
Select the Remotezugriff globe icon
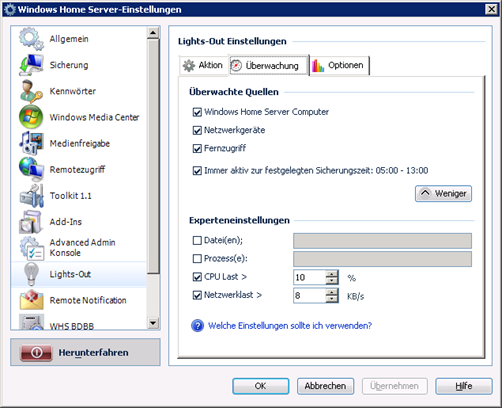(x=31, y=169)
